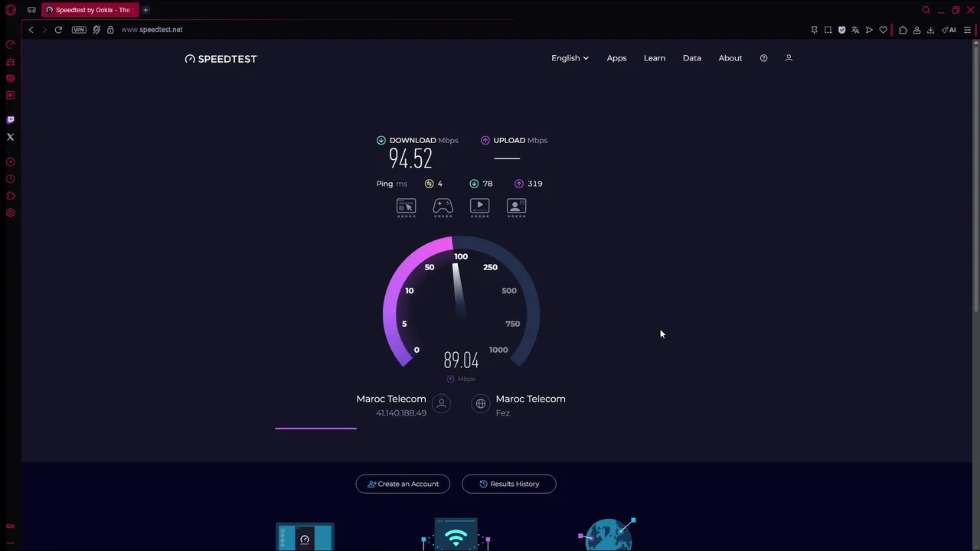Open toolbar extensions cube icon

tap(903, 30)
